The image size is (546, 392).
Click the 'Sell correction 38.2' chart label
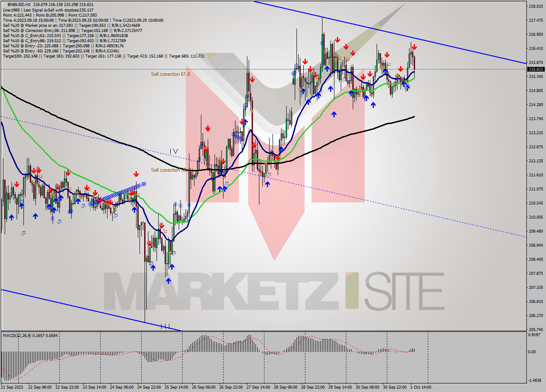click(171, 170)
